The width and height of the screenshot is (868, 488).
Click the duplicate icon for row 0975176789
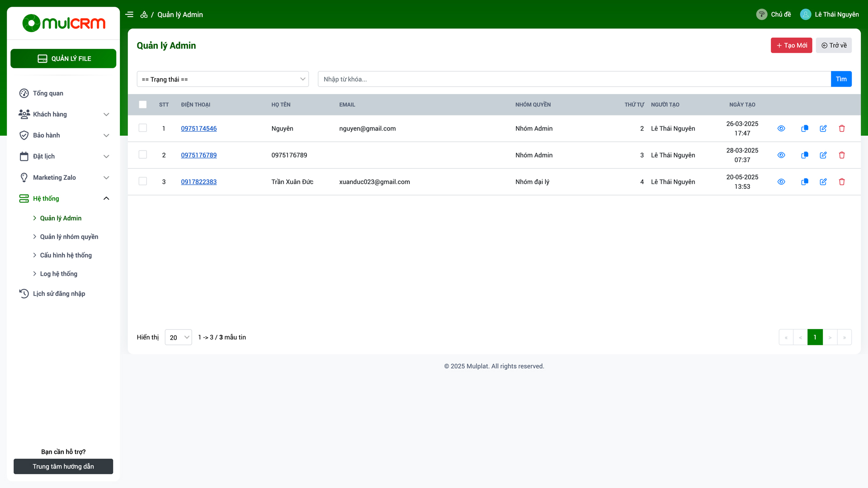805,155
